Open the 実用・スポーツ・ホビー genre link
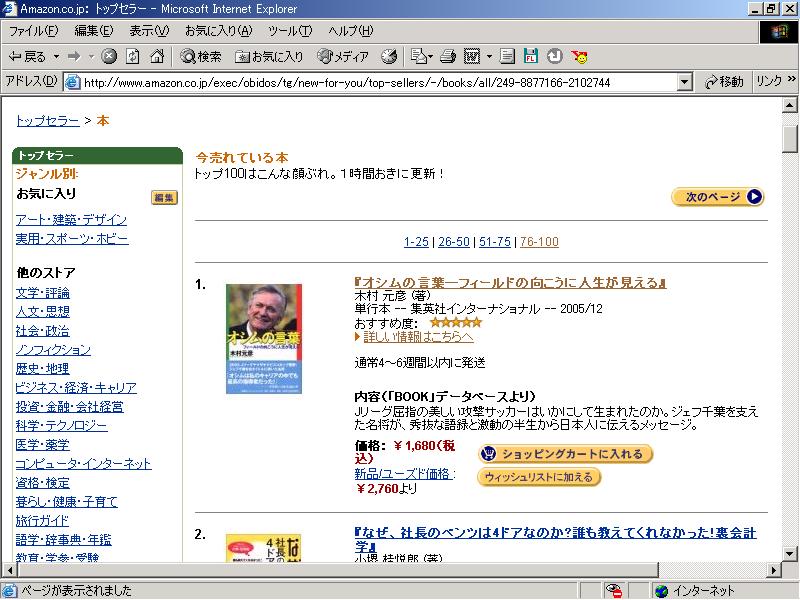The height and width of the screenshot is (600, 800). (x=72, y=239)
